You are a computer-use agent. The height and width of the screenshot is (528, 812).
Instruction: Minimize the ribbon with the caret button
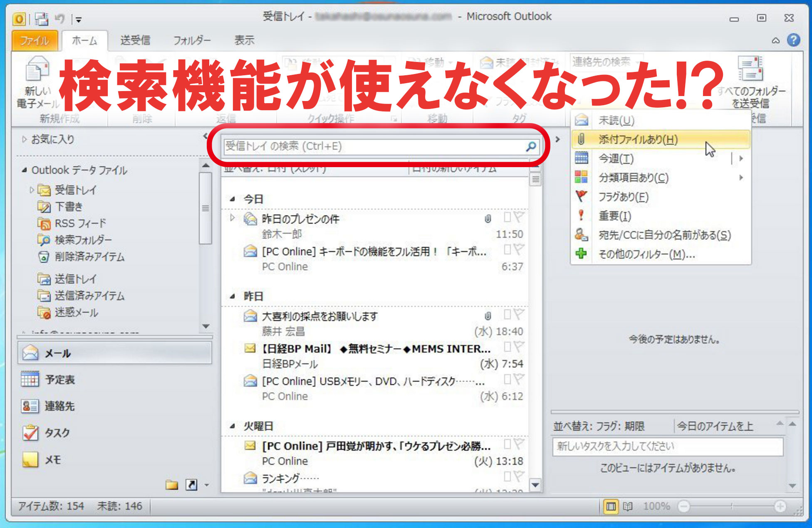pos(776,40)
